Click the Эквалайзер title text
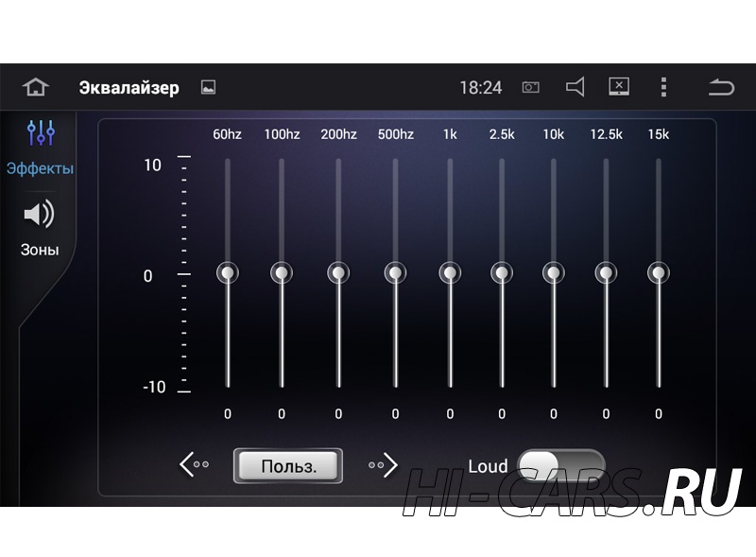 (129, 88)
